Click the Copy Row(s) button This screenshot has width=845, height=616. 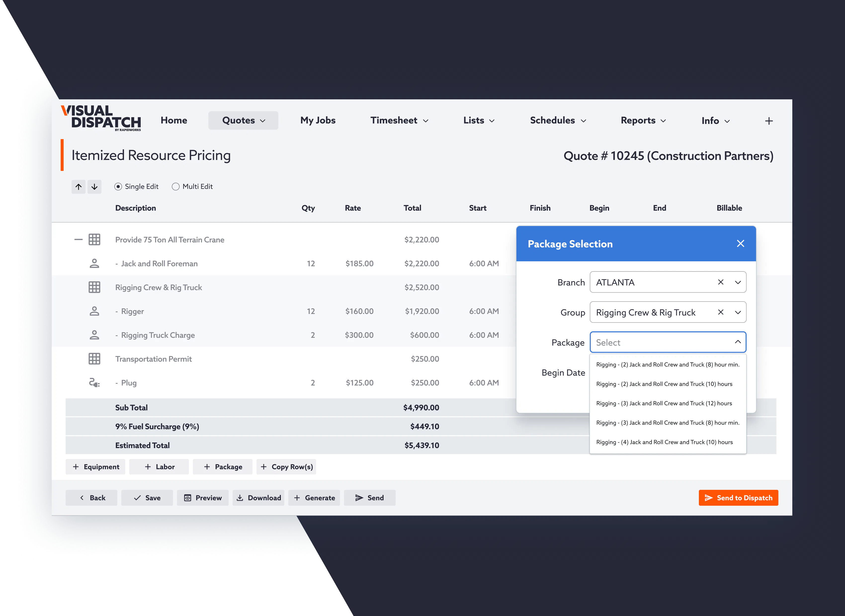(287, 466)
